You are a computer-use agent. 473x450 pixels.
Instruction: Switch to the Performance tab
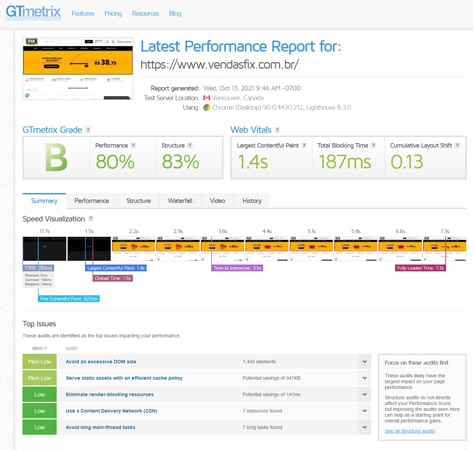coord(92,201)
